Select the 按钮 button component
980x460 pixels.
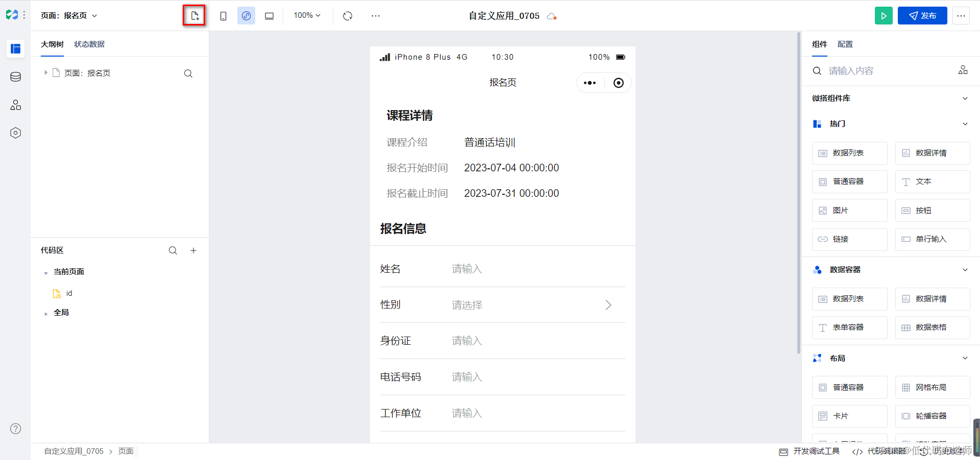933,211
